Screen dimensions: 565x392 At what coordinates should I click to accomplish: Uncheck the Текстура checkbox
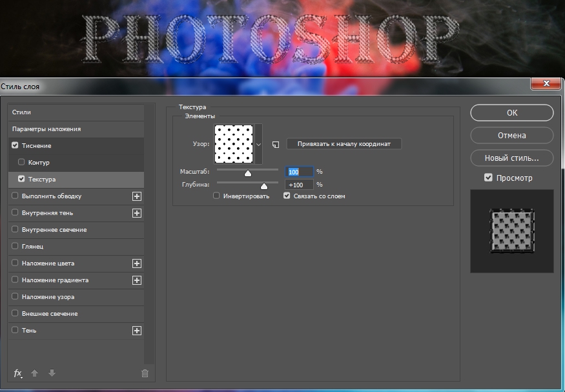pos(21,179)
